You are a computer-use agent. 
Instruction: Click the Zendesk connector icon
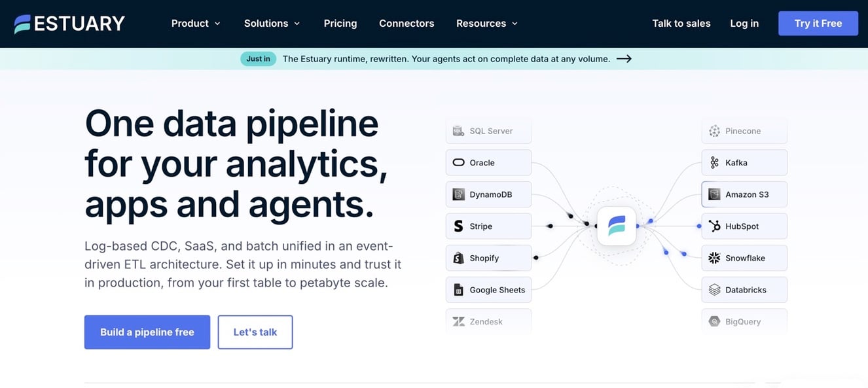click(458, 322)
